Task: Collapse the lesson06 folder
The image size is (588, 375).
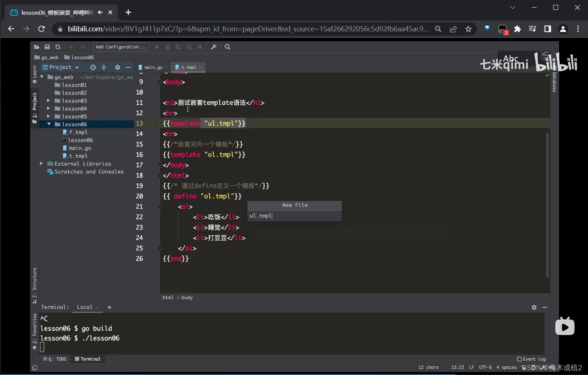Action: point(49,124)
